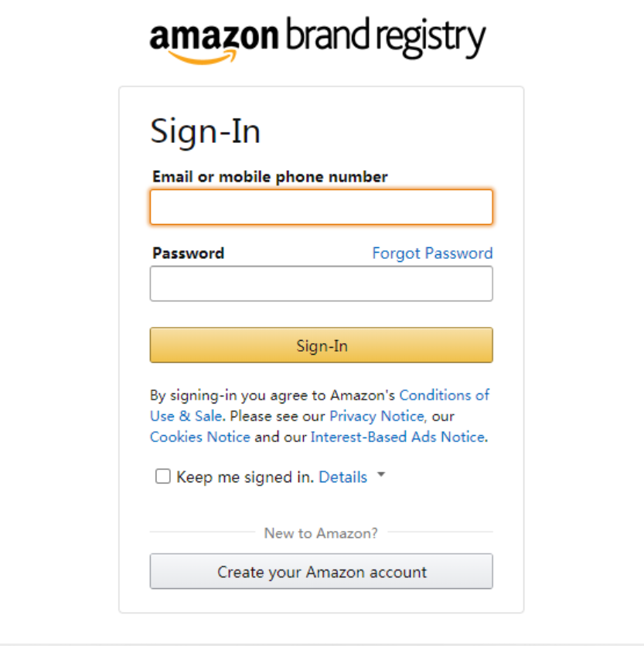Screen dimensions: 644x646
Task: Click inside the Password input box
Action: pos(321,284)
